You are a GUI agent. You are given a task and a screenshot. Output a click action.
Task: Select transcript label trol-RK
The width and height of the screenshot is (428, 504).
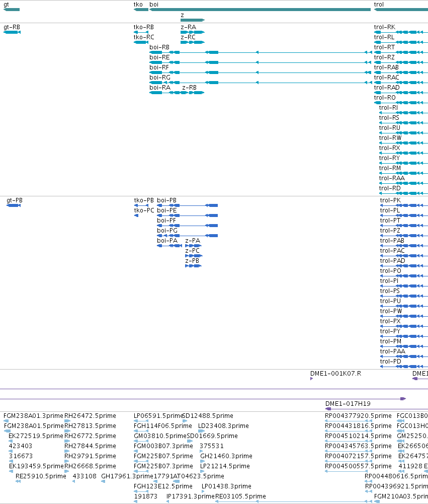point(385,27)
